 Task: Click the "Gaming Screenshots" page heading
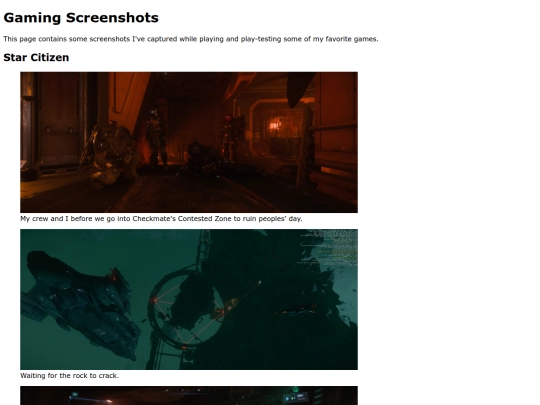81,18
